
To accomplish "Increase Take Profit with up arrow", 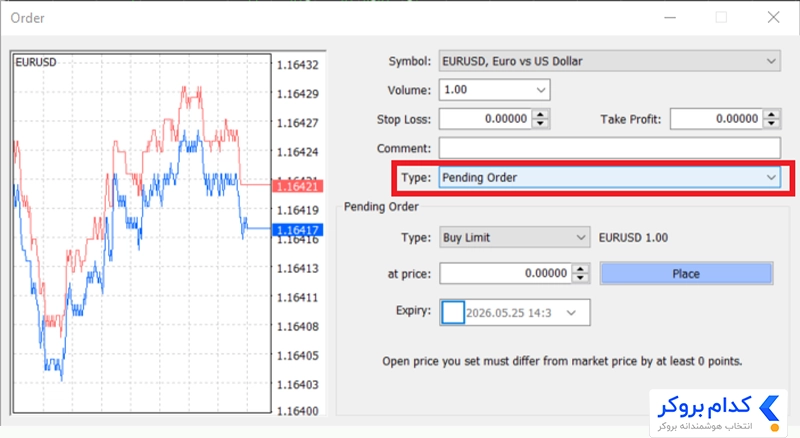I will (x=771, y=114).
